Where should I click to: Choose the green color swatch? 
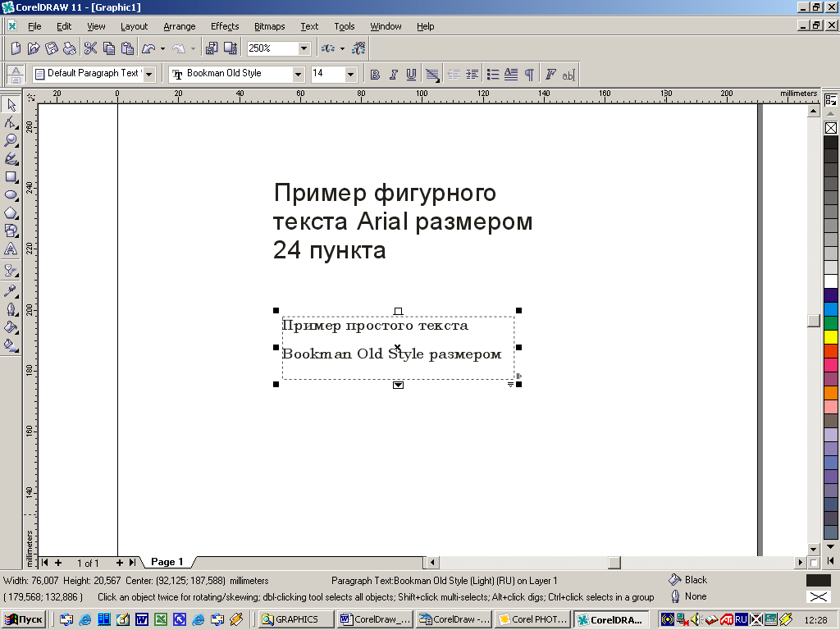coord(831,323)
